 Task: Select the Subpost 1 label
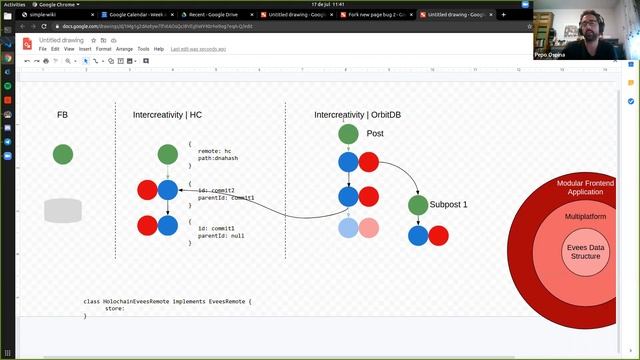pyautogui.click(x=448, y=204)
